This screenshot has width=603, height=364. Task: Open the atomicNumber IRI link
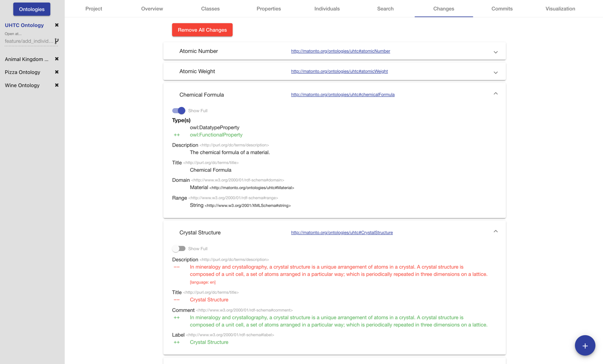(340, 51)
